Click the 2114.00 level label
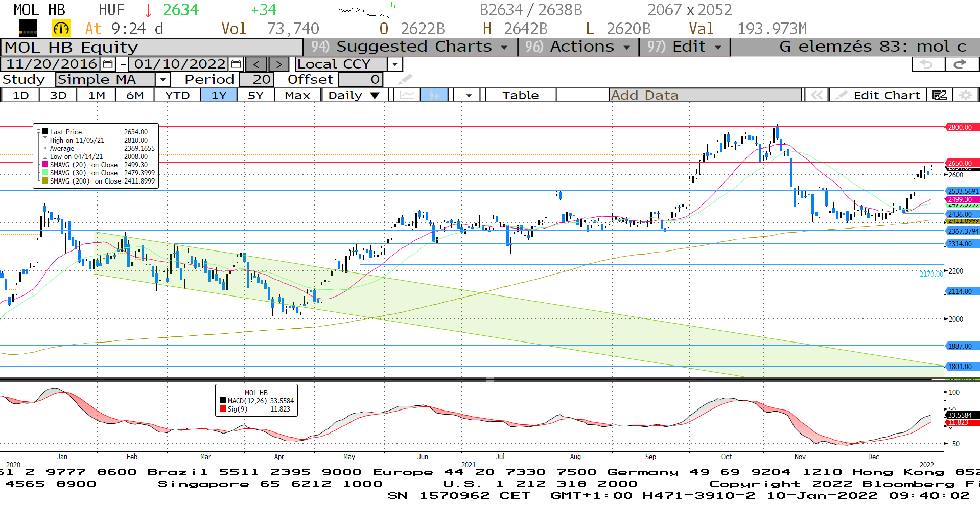 coord(963,291)
